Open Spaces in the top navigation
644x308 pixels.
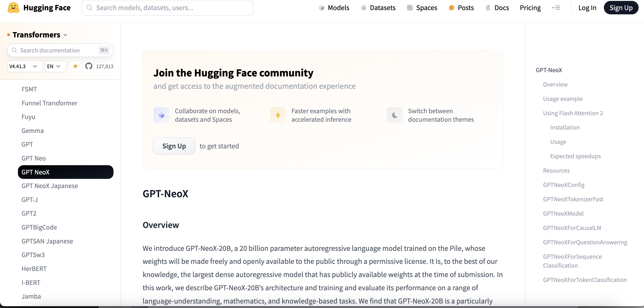(422, 8)
